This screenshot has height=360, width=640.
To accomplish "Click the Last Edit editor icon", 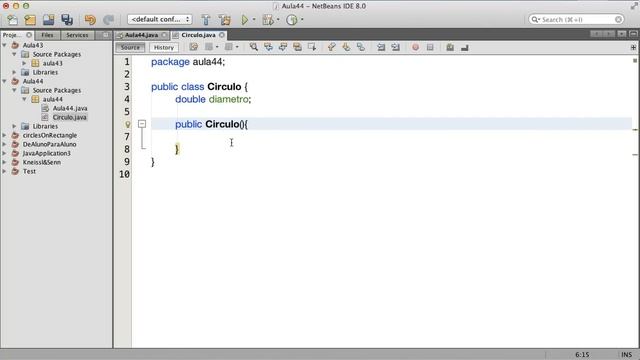I will pos(193,47).
